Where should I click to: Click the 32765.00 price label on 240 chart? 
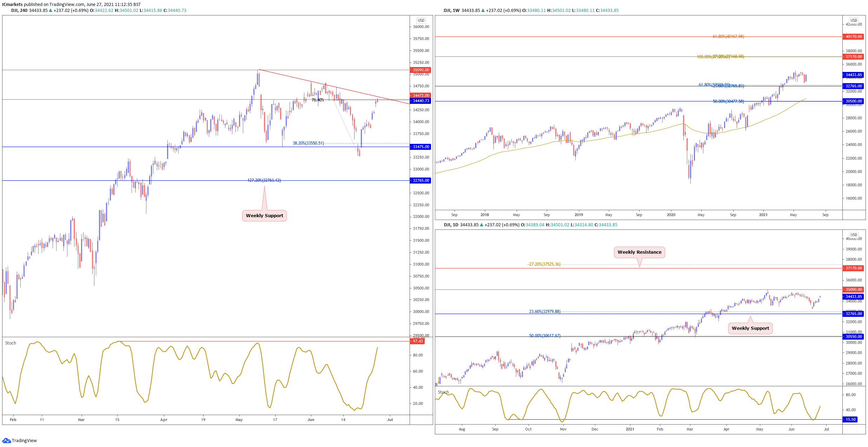click(420, 180)
